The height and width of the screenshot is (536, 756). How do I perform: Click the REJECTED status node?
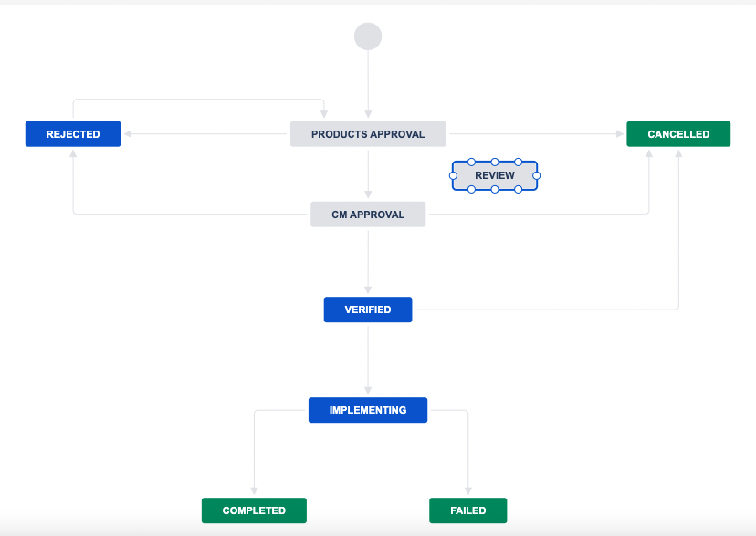click(x=73, y=133)
